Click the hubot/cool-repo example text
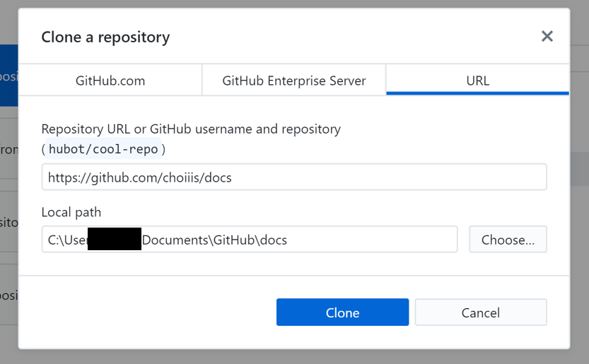 (103, 149)
